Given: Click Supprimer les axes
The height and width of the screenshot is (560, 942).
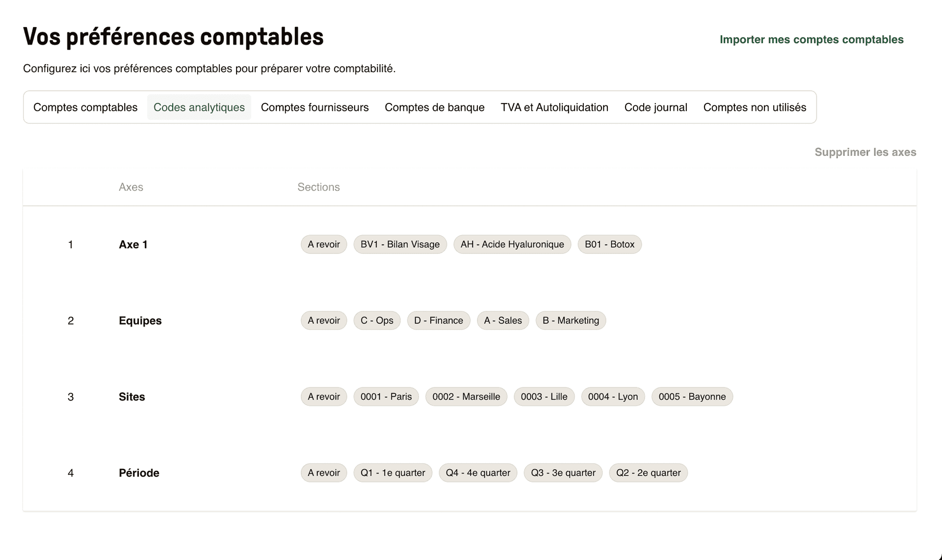Looking at the screenshot, I should click(x=865, y=152).
